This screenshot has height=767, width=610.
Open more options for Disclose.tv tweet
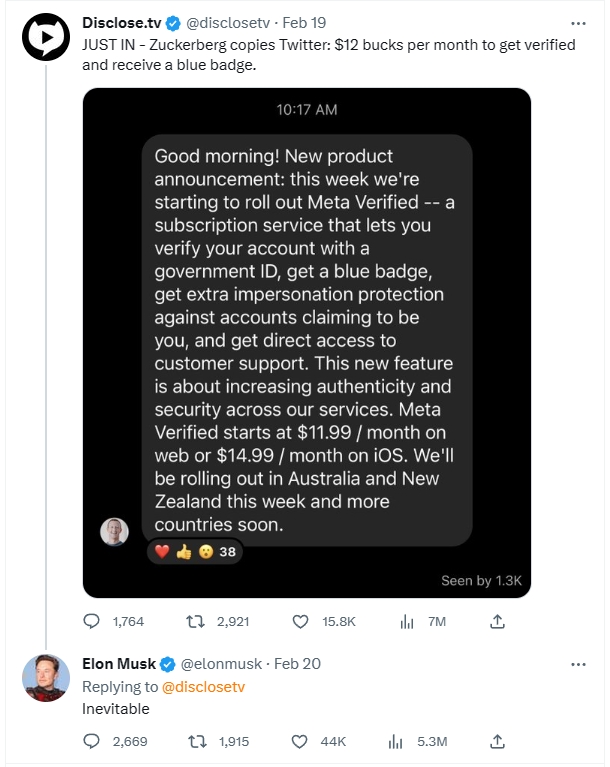point(578,23)
